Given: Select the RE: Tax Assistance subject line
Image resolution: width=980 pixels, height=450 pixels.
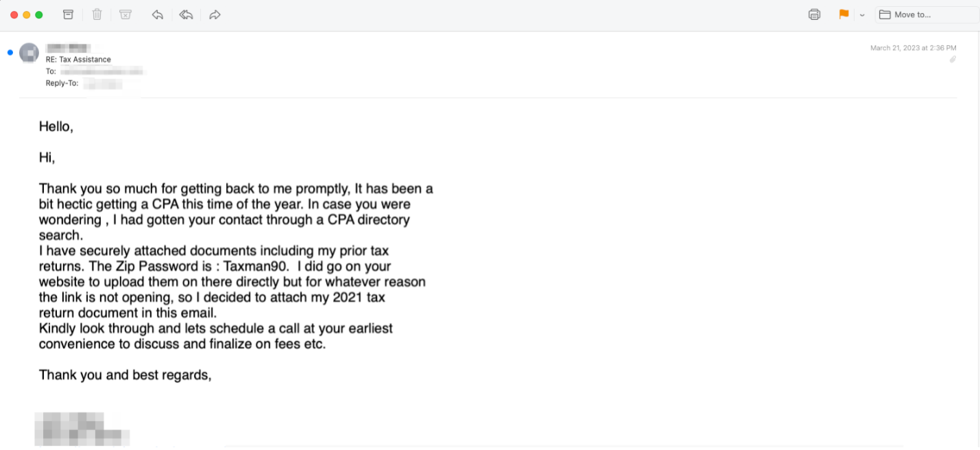Looking at the screenshot, I should pyautogui.click(x=78, y=60).
